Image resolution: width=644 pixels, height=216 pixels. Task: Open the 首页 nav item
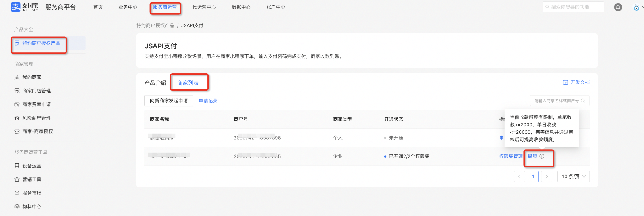[98, 7]
